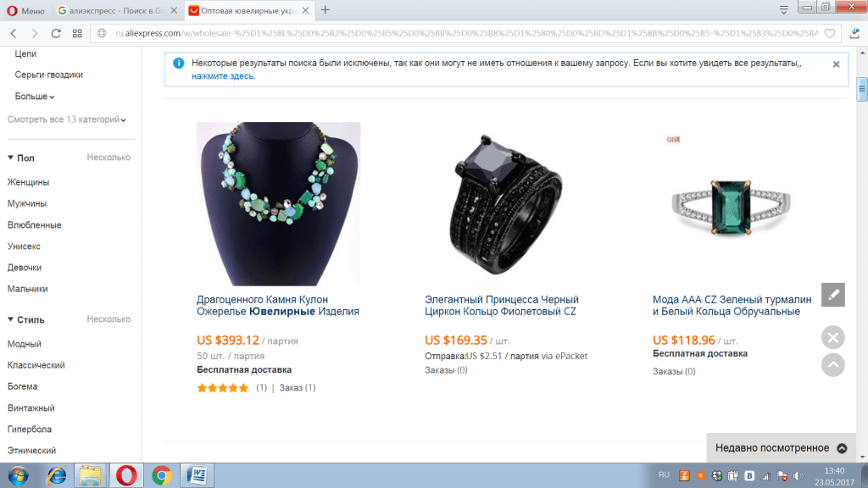The height and width of the screenshot is (488, 868).
Task: Click the address bar URL field
Action: [466, 33]
